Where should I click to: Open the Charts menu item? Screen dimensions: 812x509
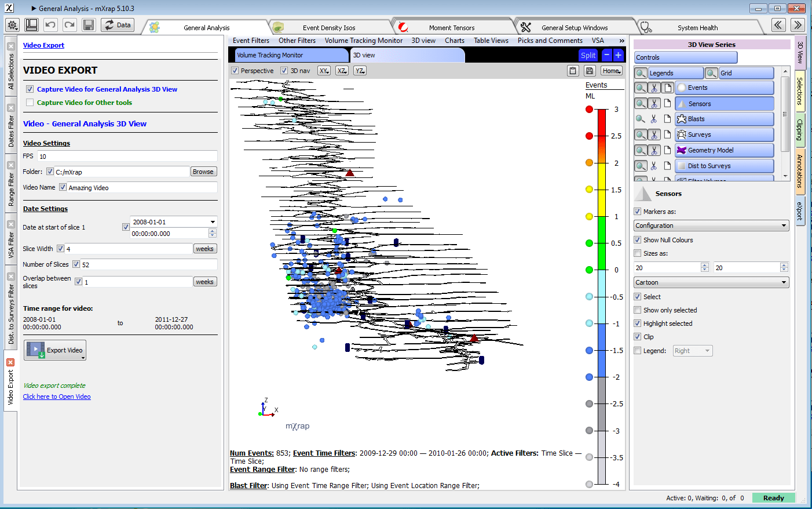tap(455, 41)
